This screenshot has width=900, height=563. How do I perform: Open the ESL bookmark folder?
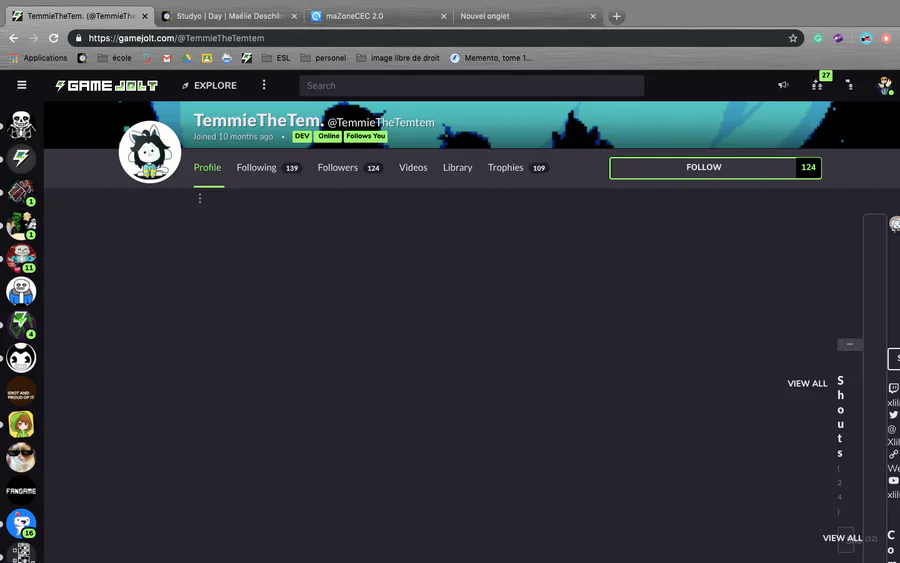pyautogui.click(x=276, y=58)
